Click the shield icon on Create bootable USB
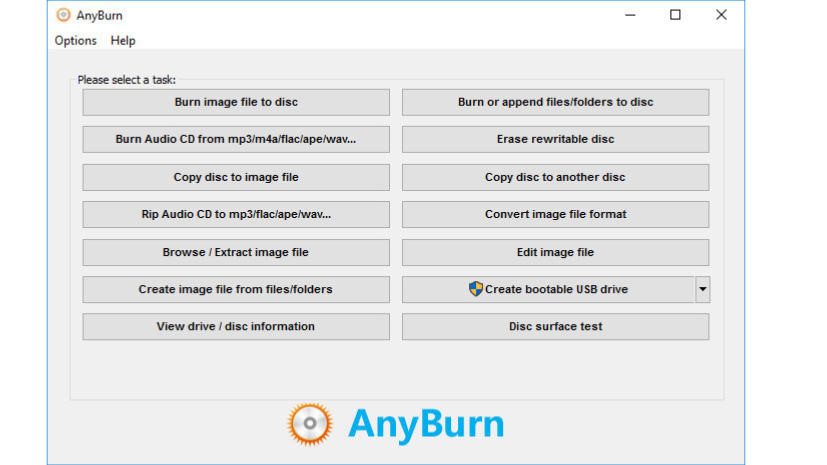The width and height of the screenshot is (827, 465). pyautogui.click(x=476, y=289)
